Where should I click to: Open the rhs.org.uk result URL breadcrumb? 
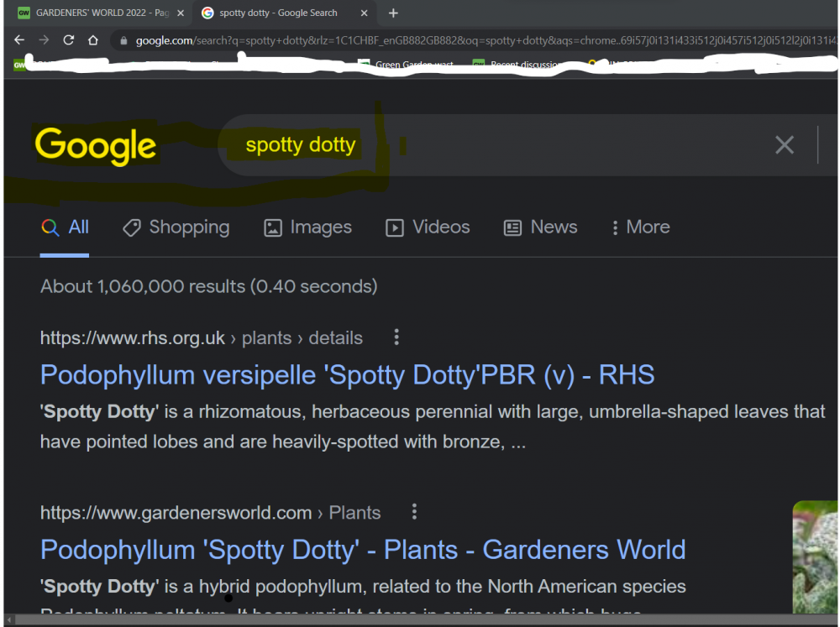[202, 338]
